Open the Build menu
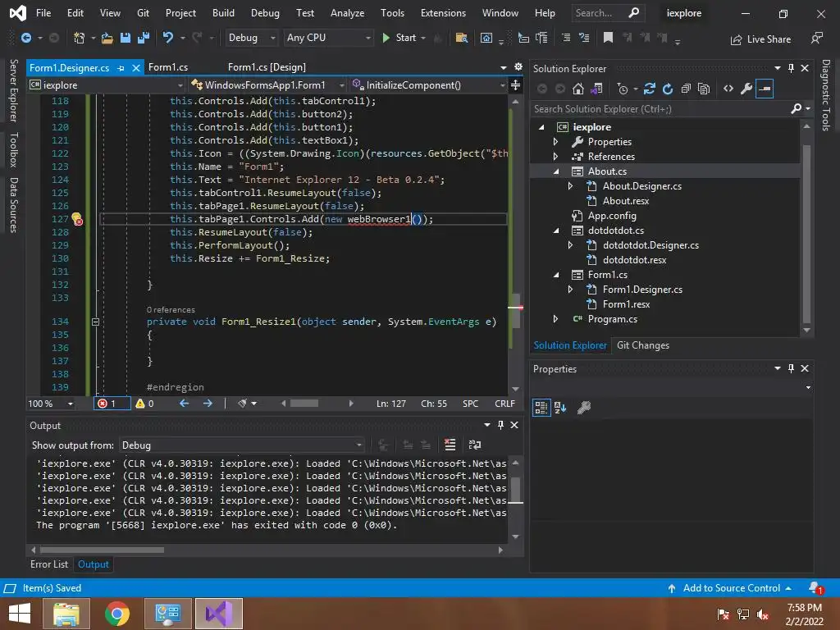The image size is (840, 630). click(x=223, y=13)
